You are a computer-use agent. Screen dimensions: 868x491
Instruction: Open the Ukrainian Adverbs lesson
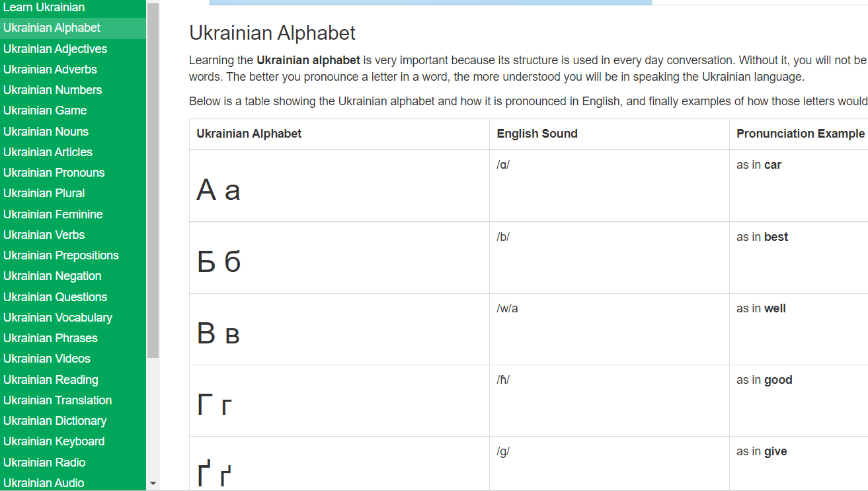(x=50, y=69)
